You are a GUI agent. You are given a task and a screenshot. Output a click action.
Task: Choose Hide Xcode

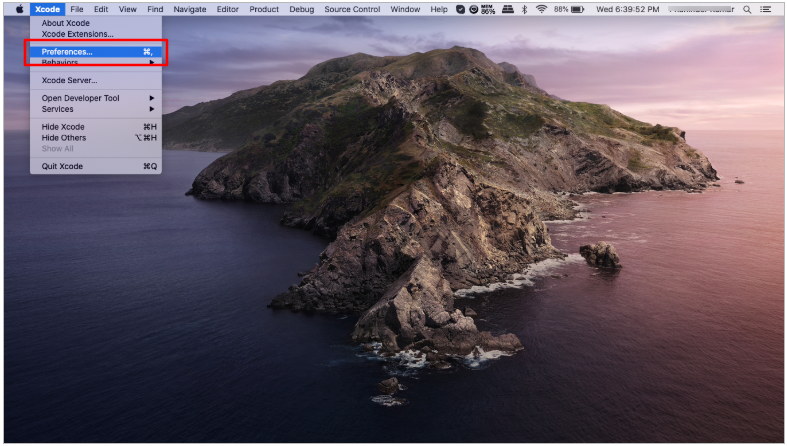click(96, 127)
